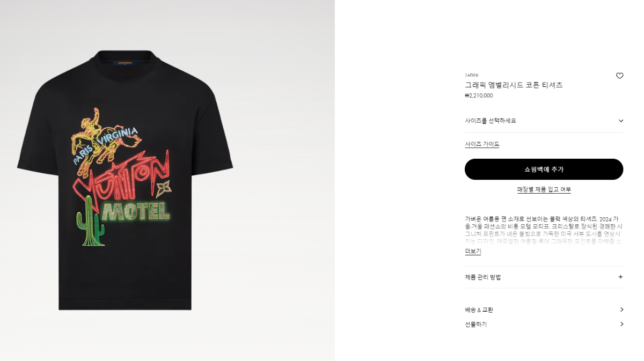Viewport: 644px width, 361px height.
Task: Click the green cactus graphic on shirt
Action: tap(90, 221)
